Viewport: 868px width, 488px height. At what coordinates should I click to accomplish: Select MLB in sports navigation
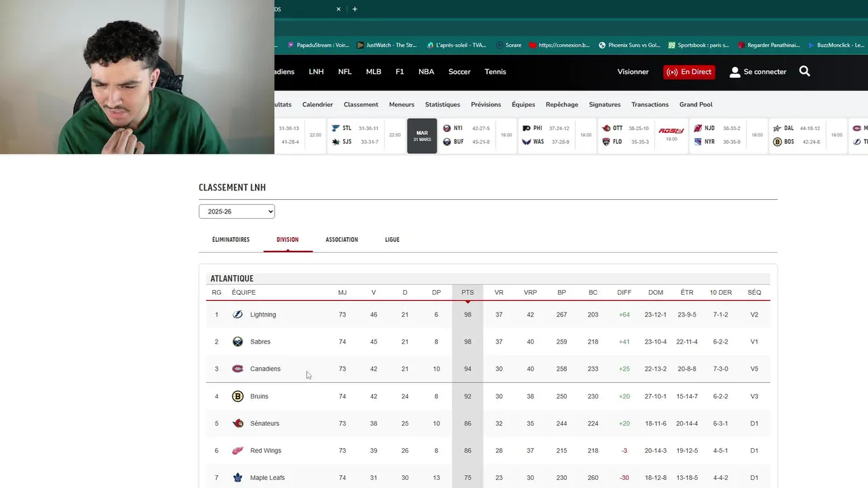[x=374, y=72]
